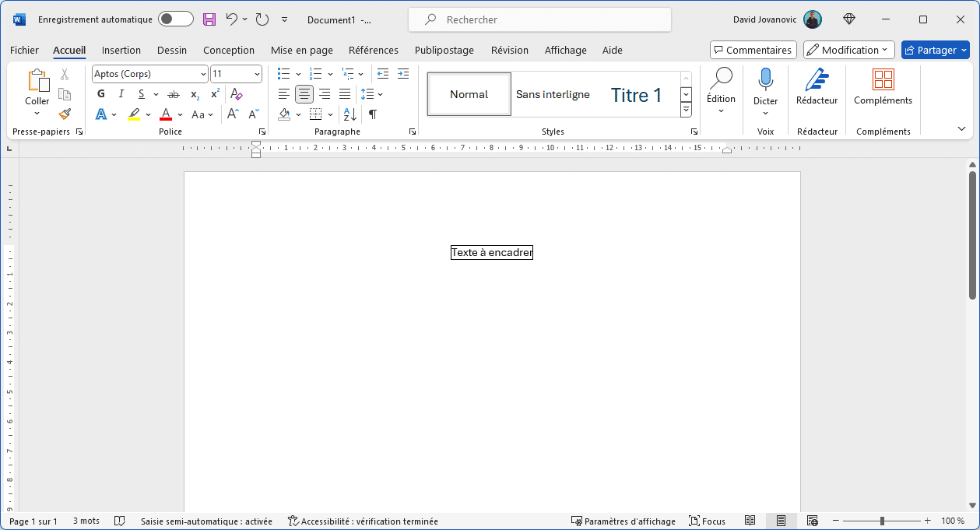Click the Copy icon in Presse-papiers
Image resolution: width=980 pixels, height=530 pixels.
[65, 94]
